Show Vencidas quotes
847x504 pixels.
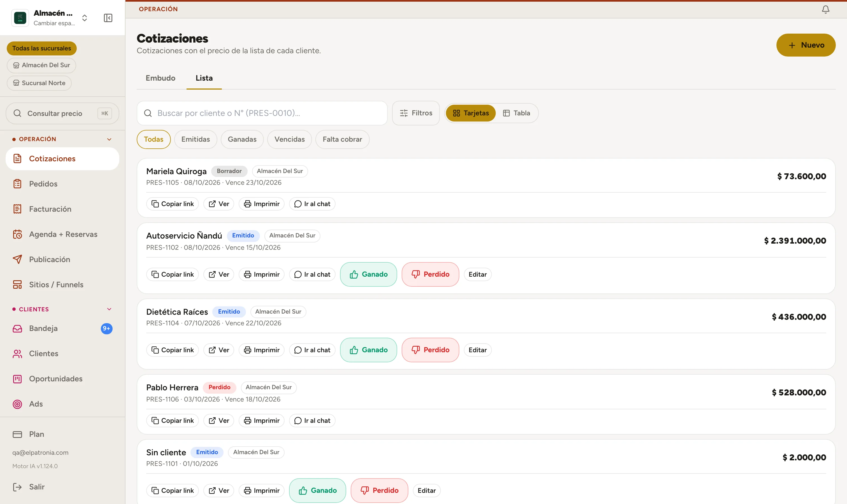[x=289, y=139]
